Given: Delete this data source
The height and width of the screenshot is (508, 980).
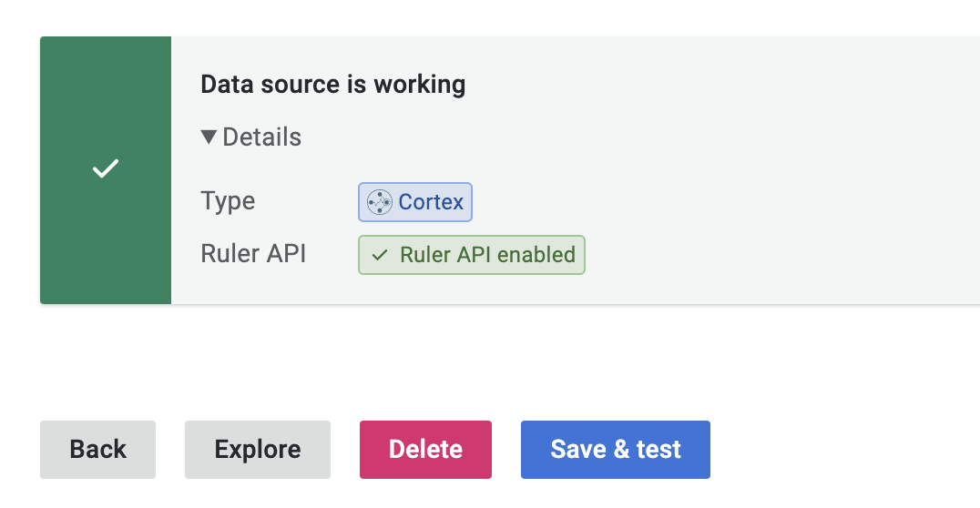Looking at the screenshot, I should coord(425,449).
